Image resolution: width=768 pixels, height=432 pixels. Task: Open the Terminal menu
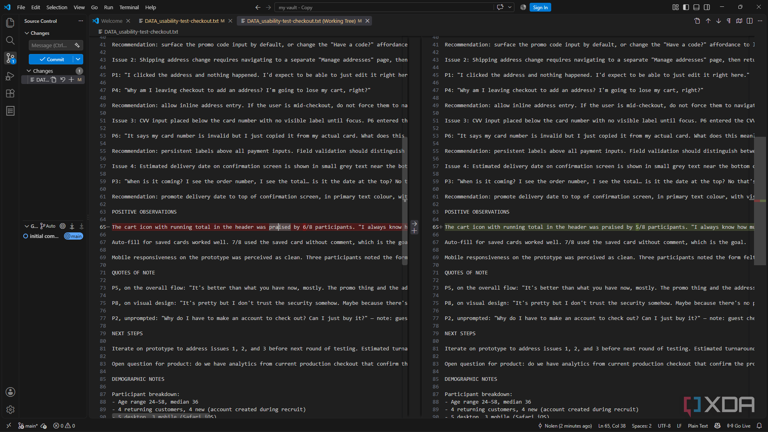tap(129, 7)
